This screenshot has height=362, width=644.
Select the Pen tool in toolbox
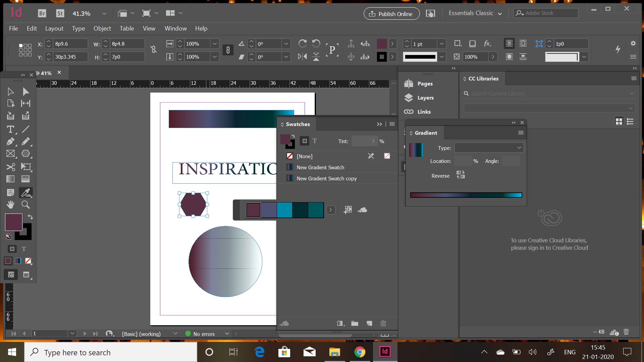tap(10, 141)
